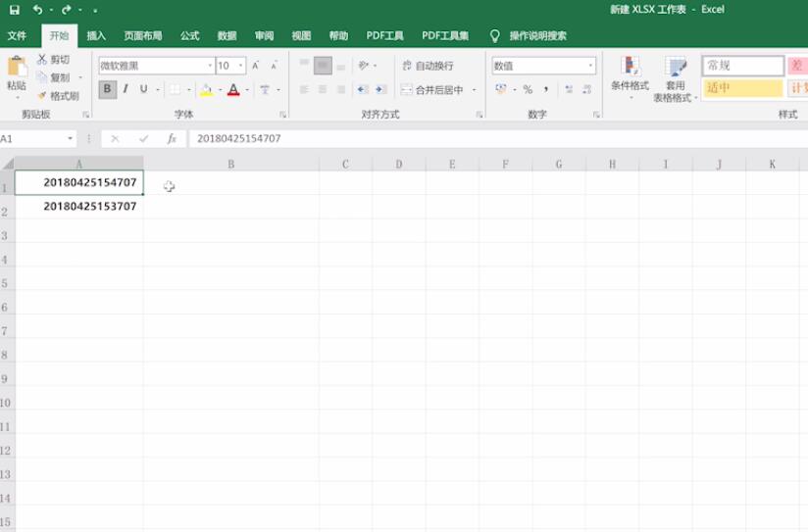Switch to 页面布局 tab
Image resolution: width=808 pixels, height=532 pixels.
pos(143,35)
